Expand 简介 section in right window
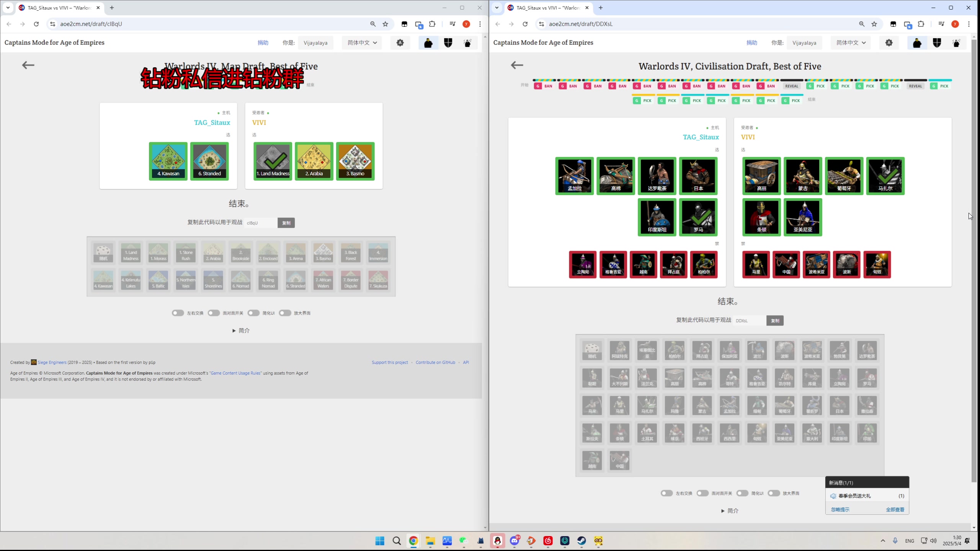Image resolution: width=980 pixels, height=551 pixels. 730,511
